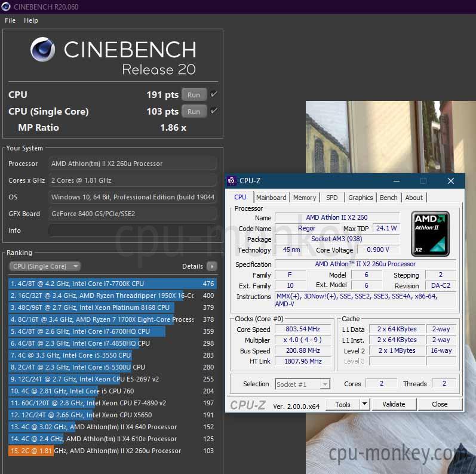
Task: Click the Cinebench logo in the title bar
Action: click(x=6, y=7)
